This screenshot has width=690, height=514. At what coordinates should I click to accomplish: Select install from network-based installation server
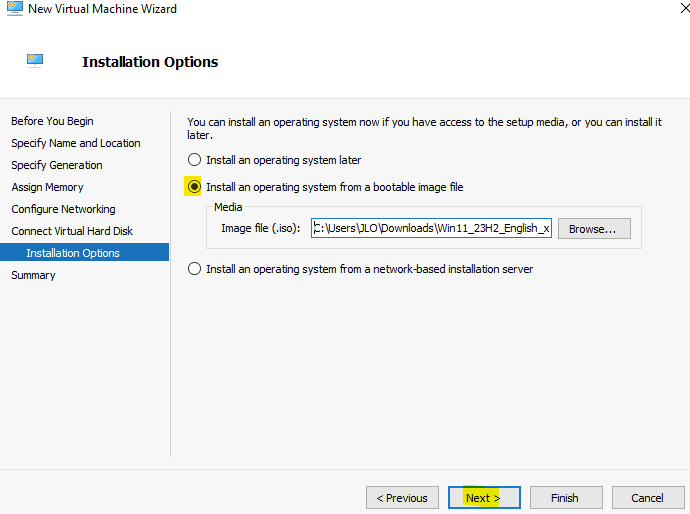(194, 269)
